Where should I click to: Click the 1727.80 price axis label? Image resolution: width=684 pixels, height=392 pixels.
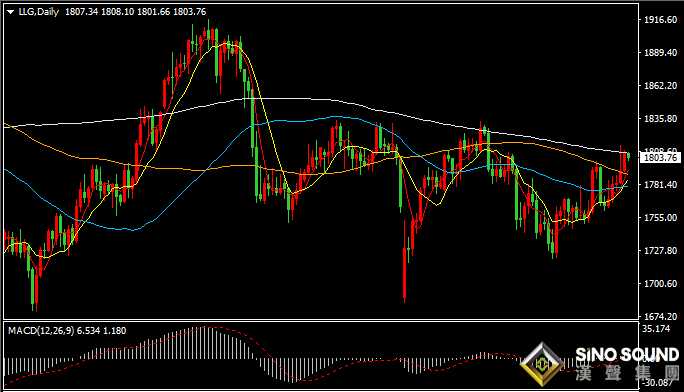(660, 251)
